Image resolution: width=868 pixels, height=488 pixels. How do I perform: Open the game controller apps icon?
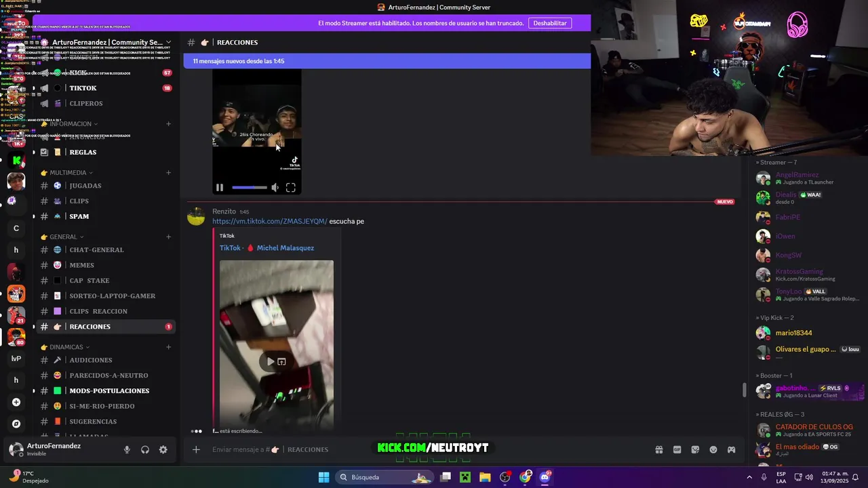[731, 449]
